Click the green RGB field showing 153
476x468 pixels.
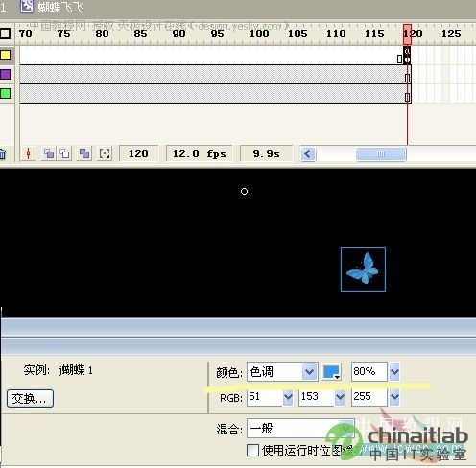pos(317,397)
